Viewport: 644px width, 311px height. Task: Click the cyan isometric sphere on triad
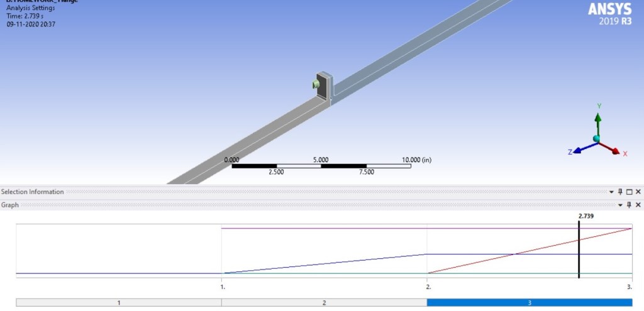point(596,139)
